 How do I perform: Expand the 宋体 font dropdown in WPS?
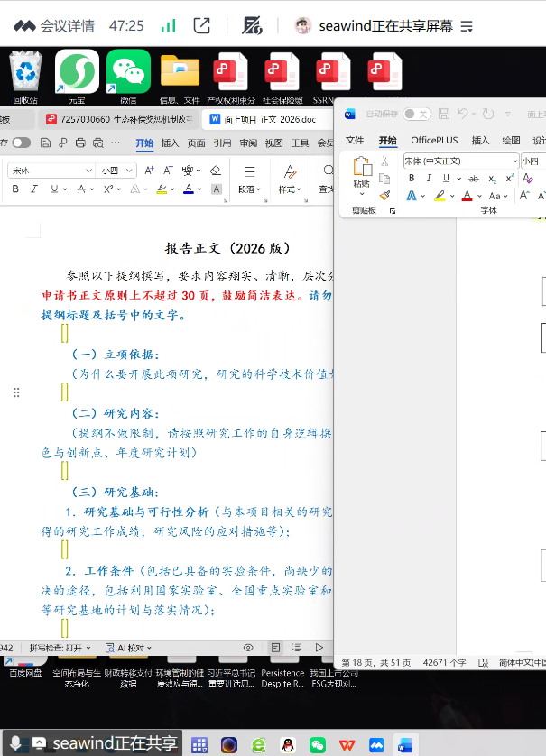click(88, 170)
